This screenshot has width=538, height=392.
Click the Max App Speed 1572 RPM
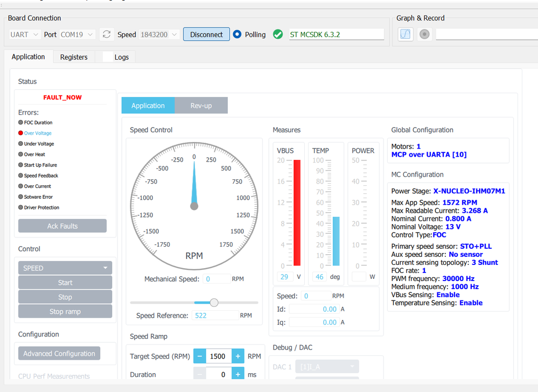435,202
